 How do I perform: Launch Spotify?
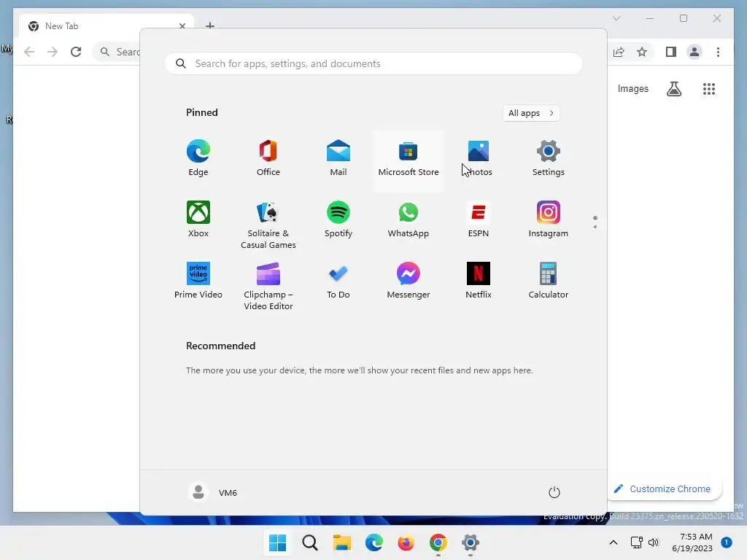[338, 219]
